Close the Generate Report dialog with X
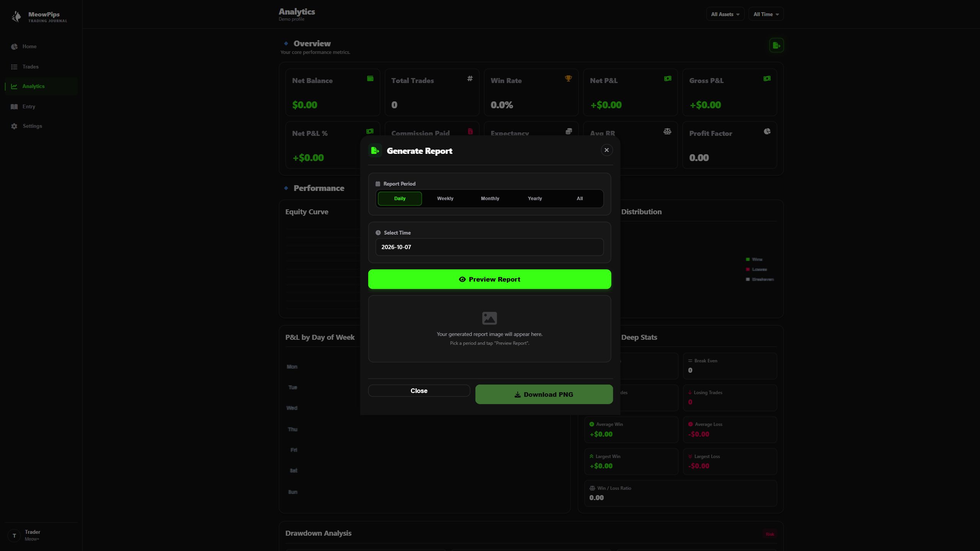Screen dimensions: 980x551 tap(606, 150)
